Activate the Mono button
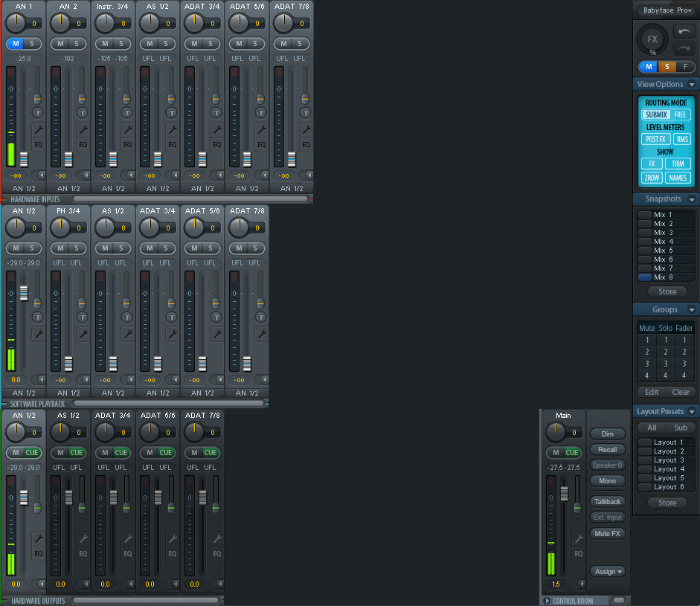This screenshot has width=700, height=606. 608,480
